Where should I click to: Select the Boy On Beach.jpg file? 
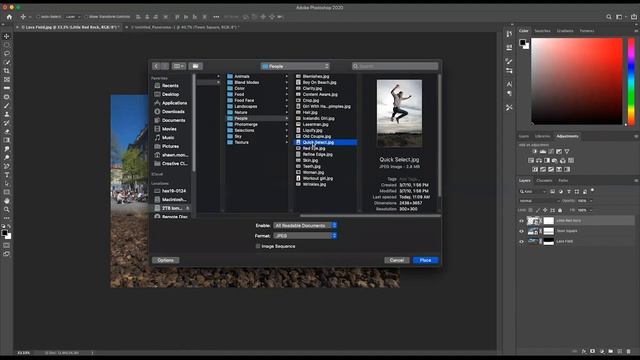coord(319,82)
